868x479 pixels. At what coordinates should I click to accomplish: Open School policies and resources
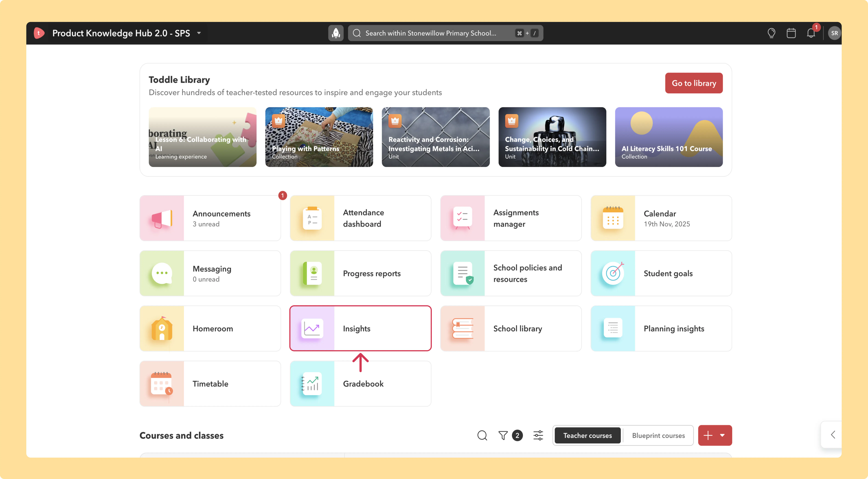[511, 273]
